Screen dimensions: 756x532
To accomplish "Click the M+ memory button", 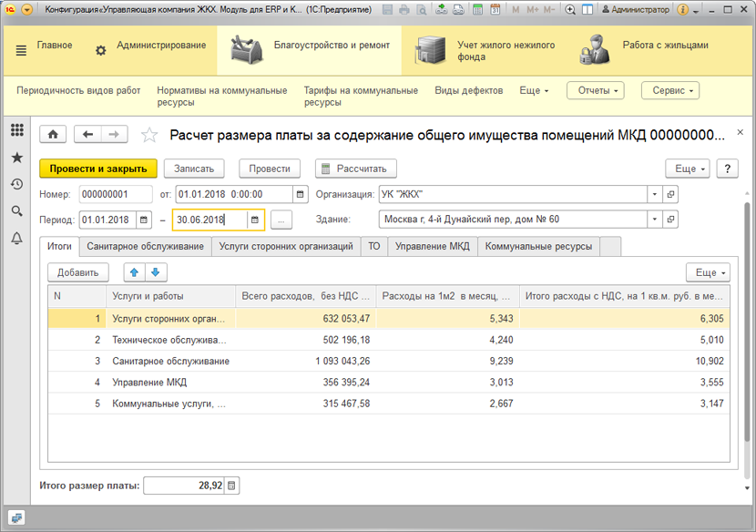I will pos(532,10).
